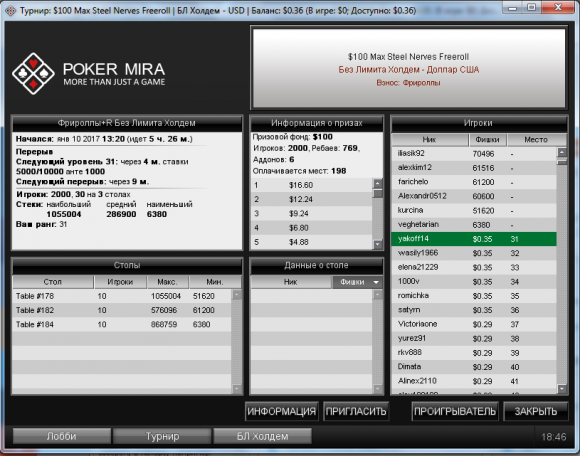Screen dimensions: 580x456
Task: Click the Poker Mira card suits logo
Action: tap(33, 73)
